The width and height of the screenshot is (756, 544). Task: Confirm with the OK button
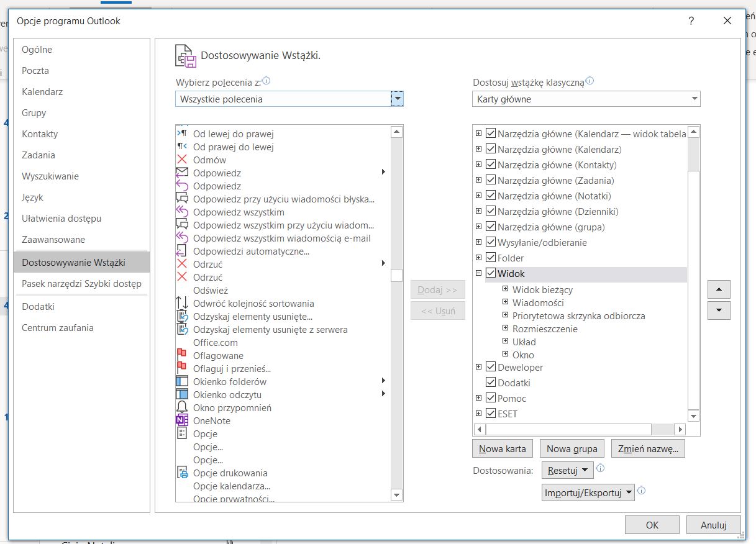pyautogui.click(x=652, y=525)
